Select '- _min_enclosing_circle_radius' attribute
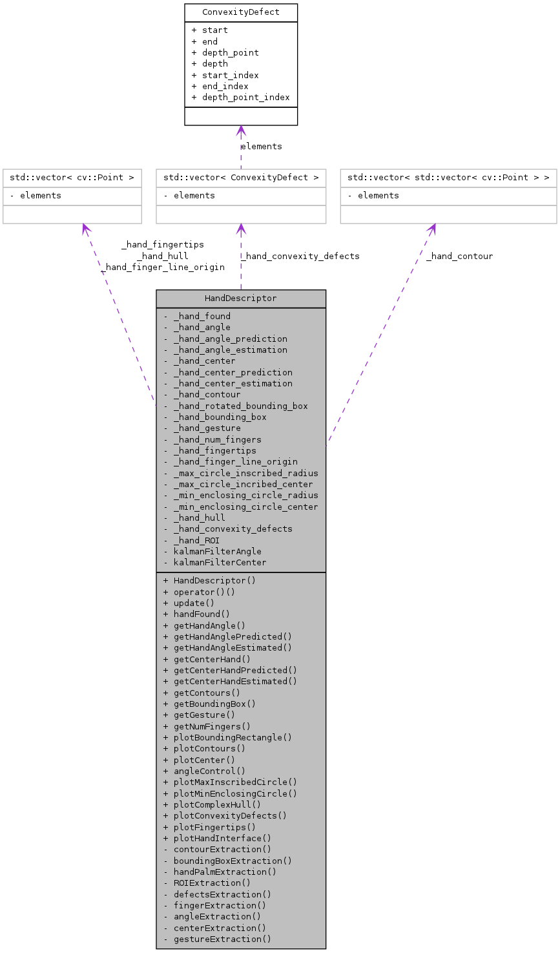 (241, 495)
